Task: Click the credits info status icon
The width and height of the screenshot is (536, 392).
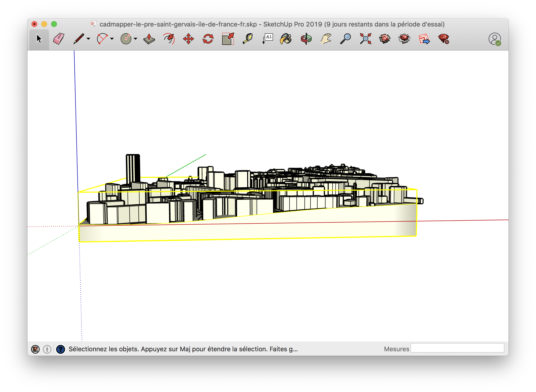Action: tap(47, 349)
